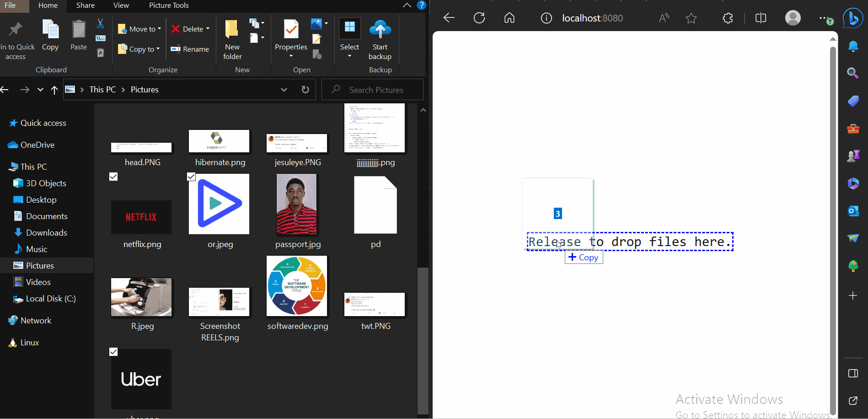Click the Search Pictures field
Screen dimensions: 868x419
(x=372, y=90)
